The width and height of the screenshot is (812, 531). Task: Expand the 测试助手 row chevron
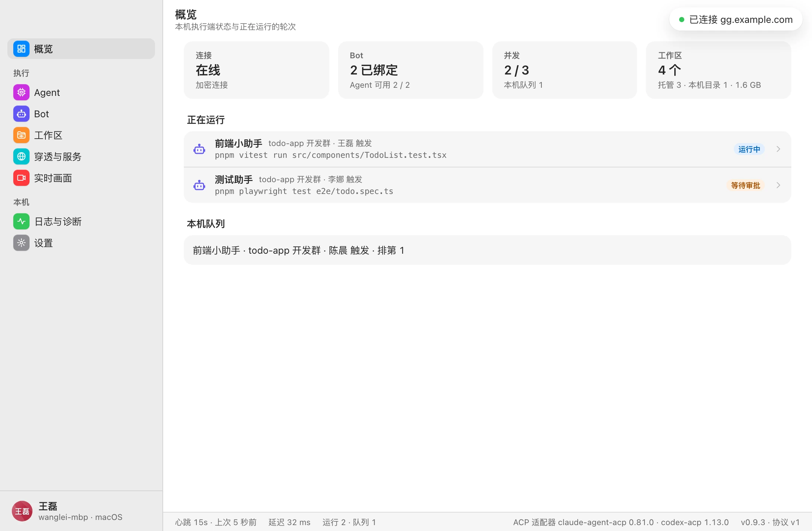pyautogui.click(x=778, y=185)
